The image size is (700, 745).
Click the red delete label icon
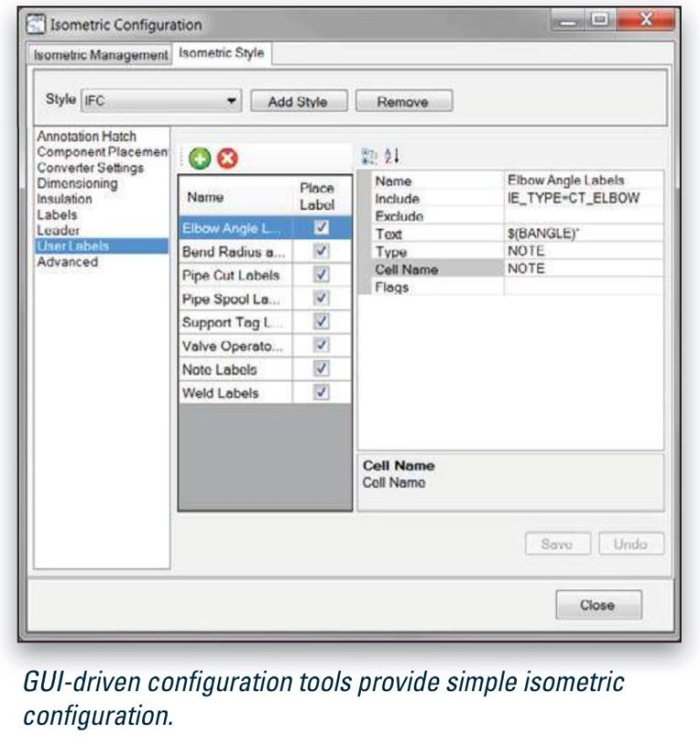(225, 158)
